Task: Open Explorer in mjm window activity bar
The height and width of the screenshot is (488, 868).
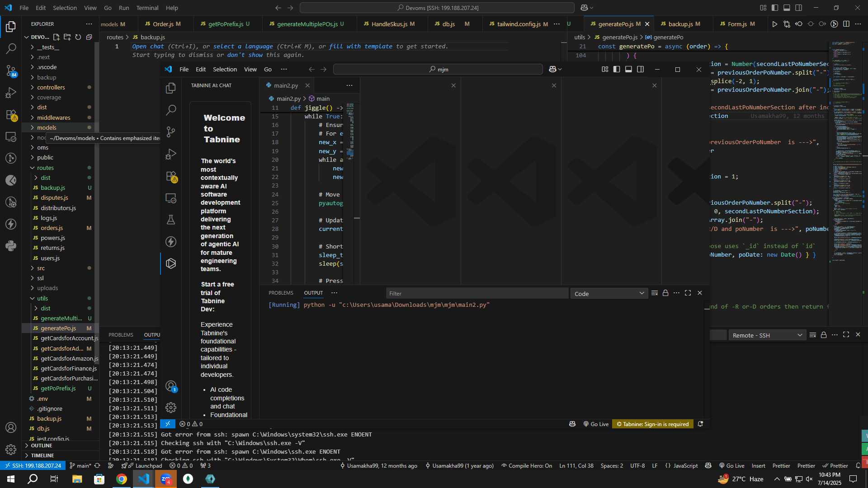Action: (171, 88)
